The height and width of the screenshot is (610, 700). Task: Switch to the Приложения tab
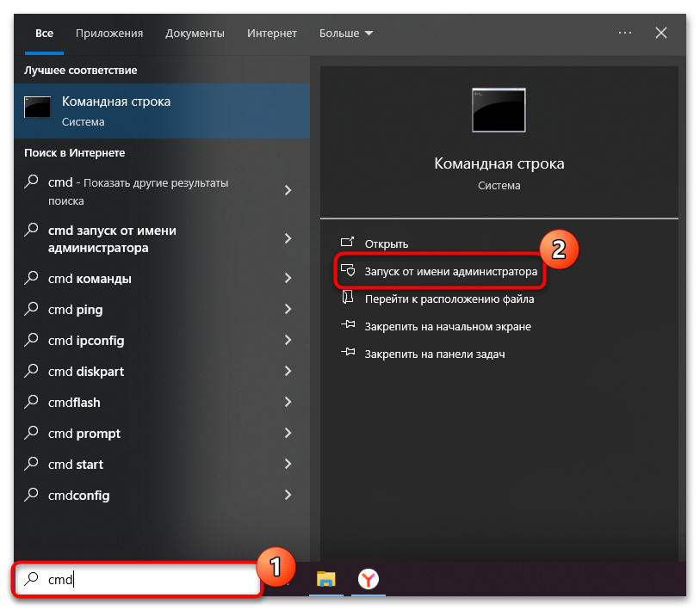coord(108,33)
